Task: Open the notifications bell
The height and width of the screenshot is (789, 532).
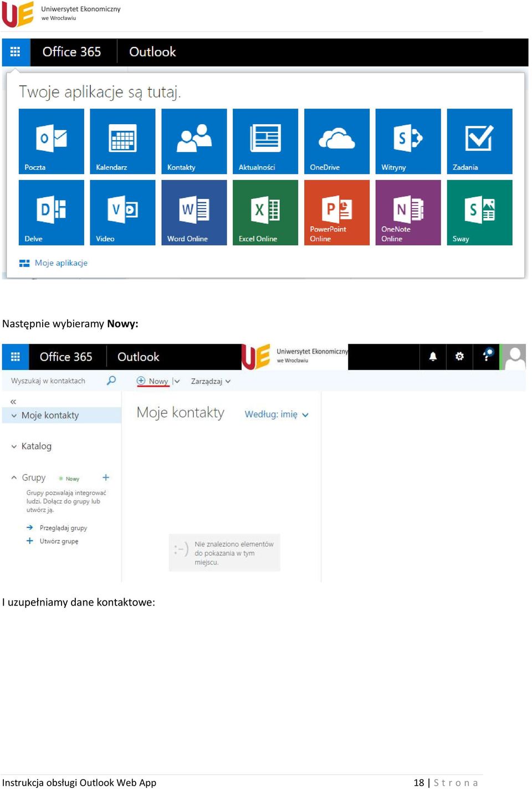Action: (433, 357)
